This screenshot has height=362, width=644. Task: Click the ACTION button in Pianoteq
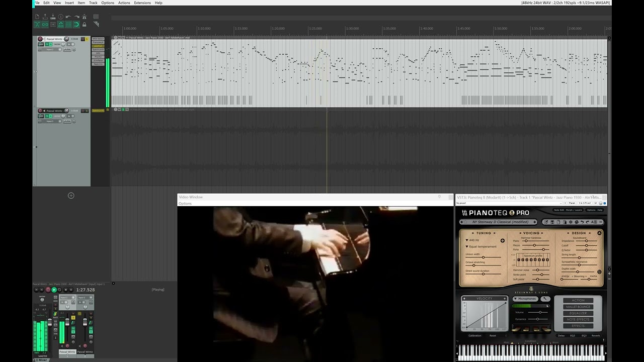pyautogui.click(x=578, y=300)
